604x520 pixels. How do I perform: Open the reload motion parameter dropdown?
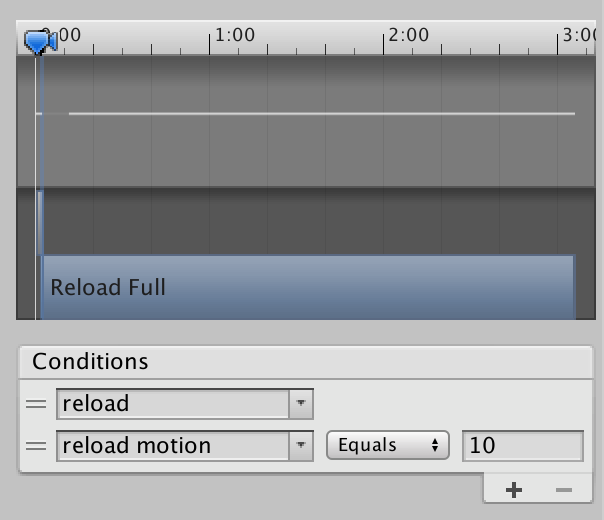(x=173, y=446)
